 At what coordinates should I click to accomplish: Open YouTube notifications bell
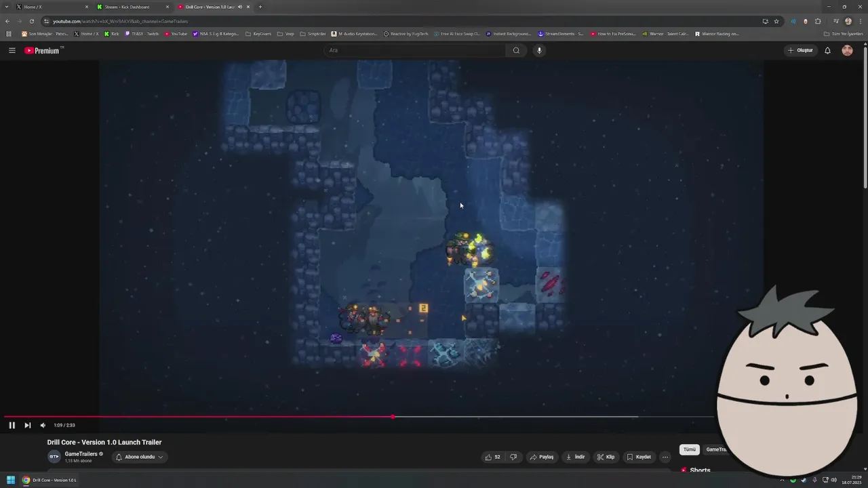click(x=827, y=50)
